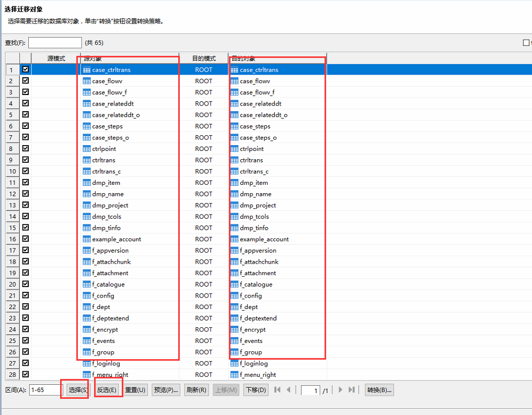The width and height of the screenshot is (532, 415).
Task: Click the previous page arrow icon
Action: (x=288, y=390)
